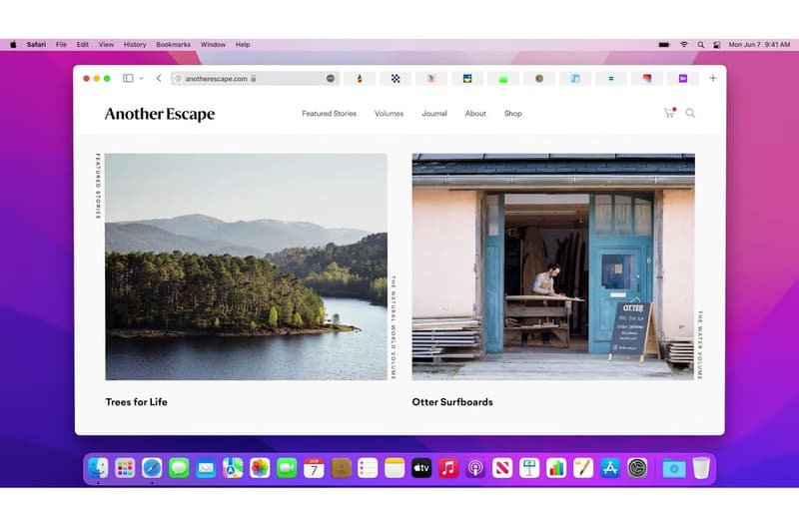Image resolution: width=799 pixels, height=532 pixels.
Task: Check the battery status icon
Action: point(664,45)
